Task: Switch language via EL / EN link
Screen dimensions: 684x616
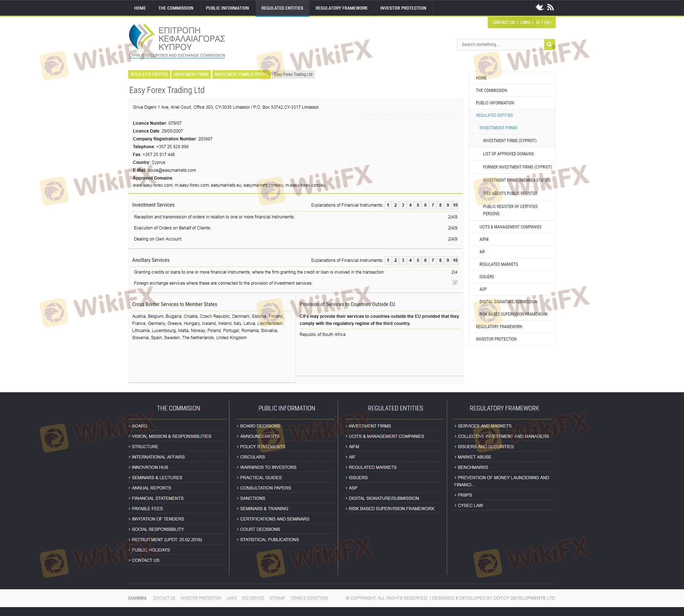Action: (543, 22)
